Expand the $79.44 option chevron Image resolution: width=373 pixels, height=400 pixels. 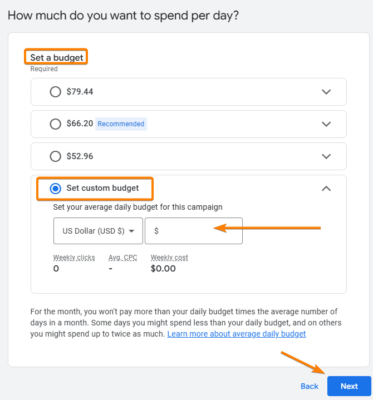click(x=326, y=92)
